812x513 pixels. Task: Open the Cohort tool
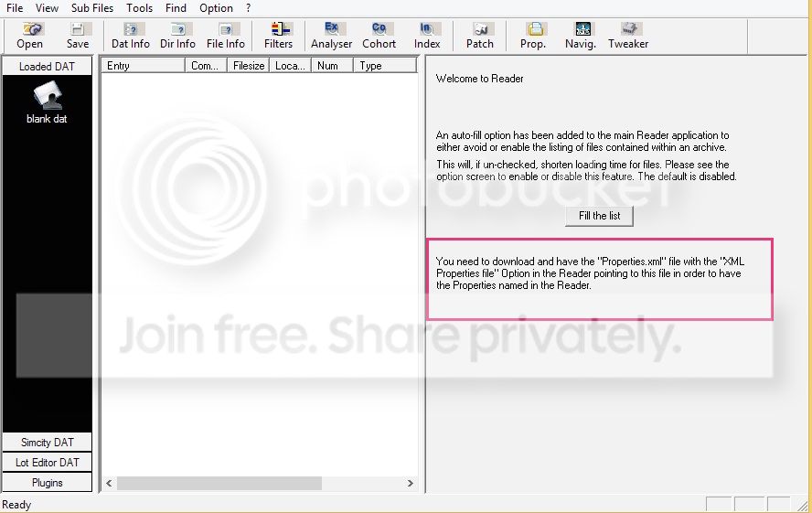click(379, 35)
